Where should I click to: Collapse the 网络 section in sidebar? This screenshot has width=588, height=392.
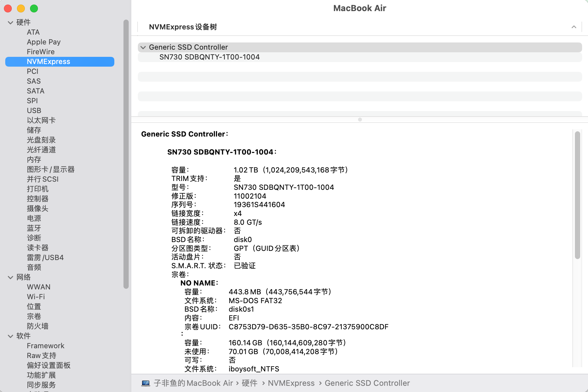(10, 277)
